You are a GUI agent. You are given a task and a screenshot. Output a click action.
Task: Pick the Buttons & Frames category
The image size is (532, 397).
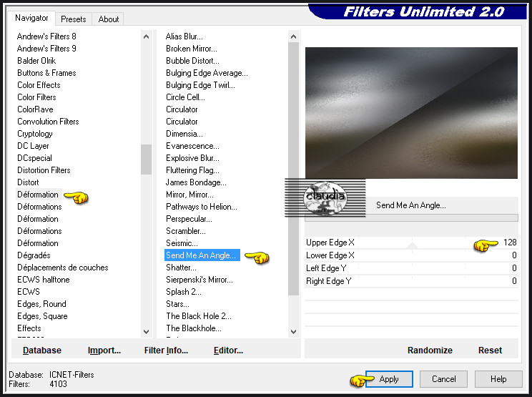coord(46,73)
